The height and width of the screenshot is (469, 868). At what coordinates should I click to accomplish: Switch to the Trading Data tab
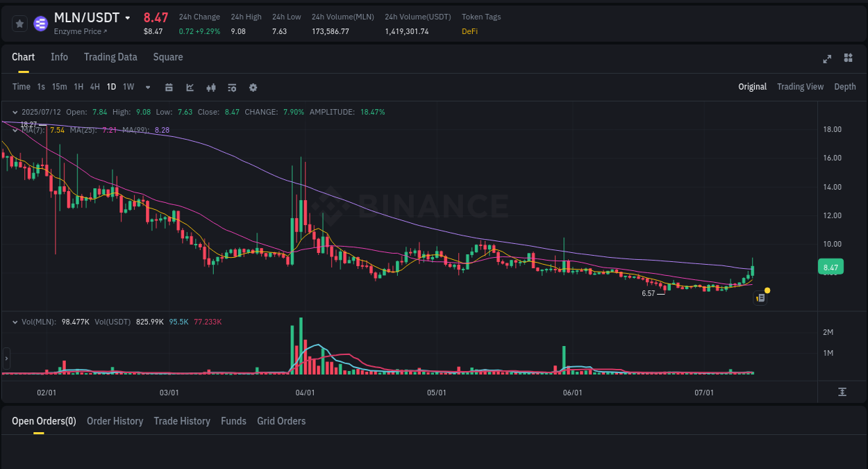coord(110,57)
